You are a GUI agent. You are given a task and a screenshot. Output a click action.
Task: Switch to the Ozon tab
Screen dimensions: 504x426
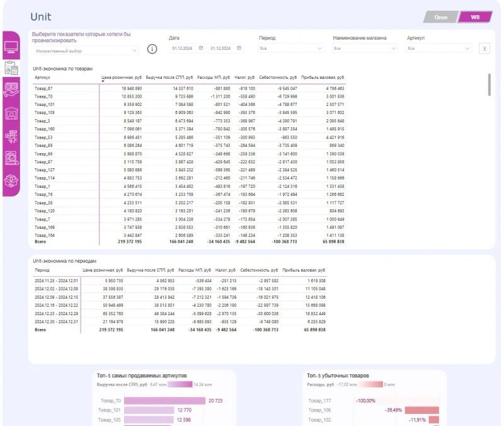tap(441, 17)
